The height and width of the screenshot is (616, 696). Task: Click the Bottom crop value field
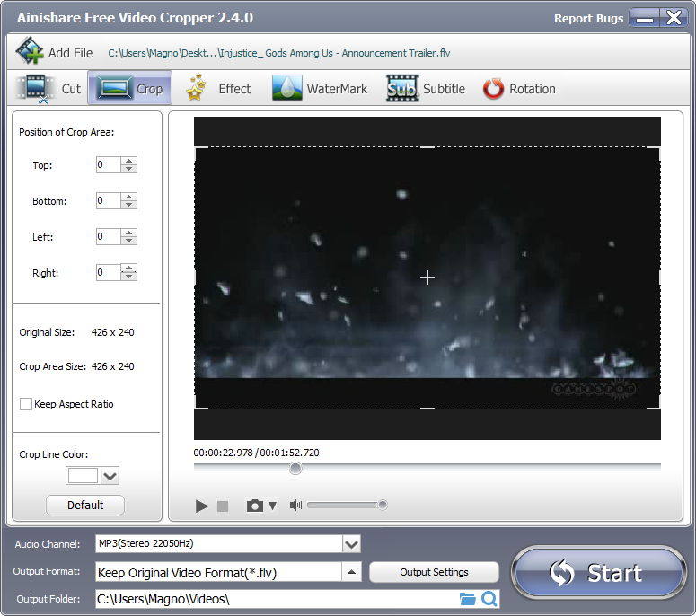click(x=108, y=200)
